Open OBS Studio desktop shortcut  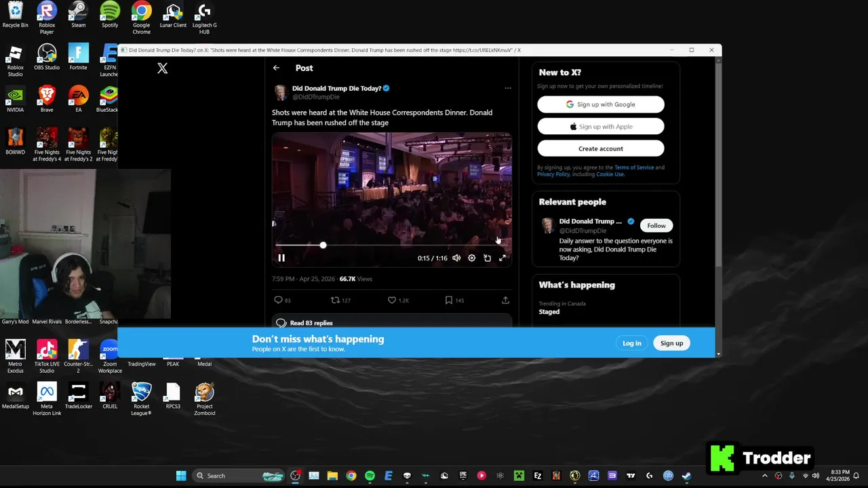click(x=47, y=57)
